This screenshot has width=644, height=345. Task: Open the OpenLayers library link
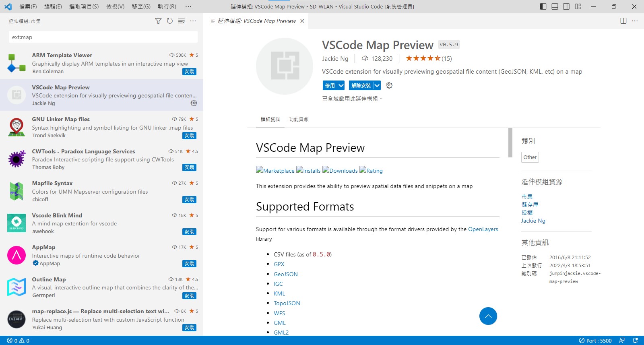coord(483,229)
